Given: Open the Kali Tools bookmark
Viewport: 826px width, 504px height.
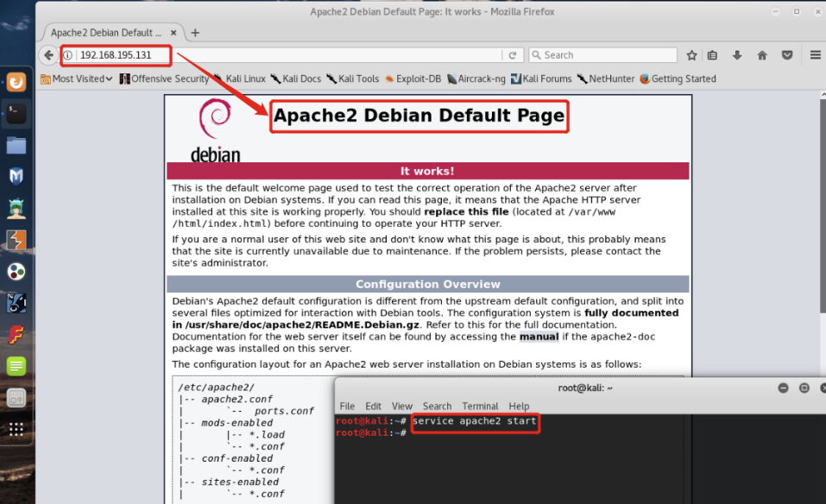Looking at the screenshot, I should tap(353, 79).
